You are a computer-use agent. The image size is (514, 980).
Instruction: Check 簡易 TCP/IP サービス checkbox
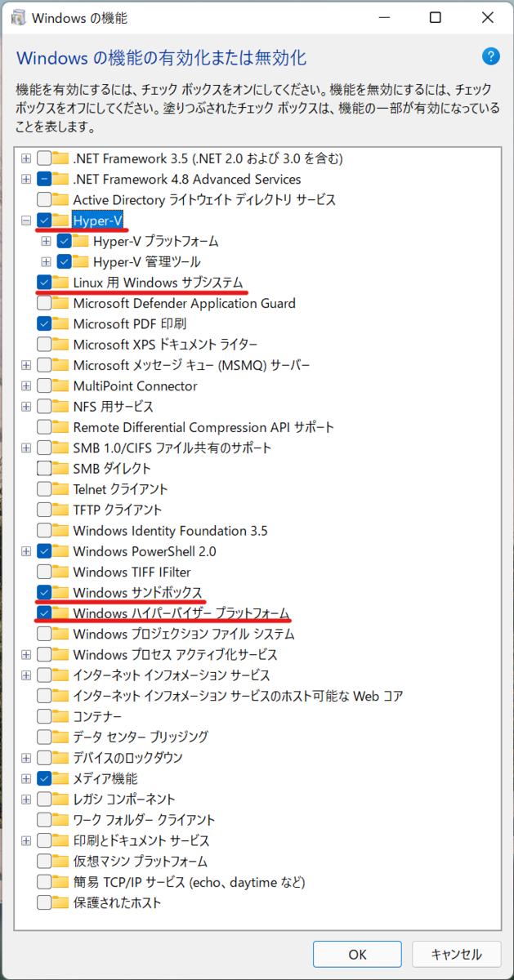pos(44,882)
